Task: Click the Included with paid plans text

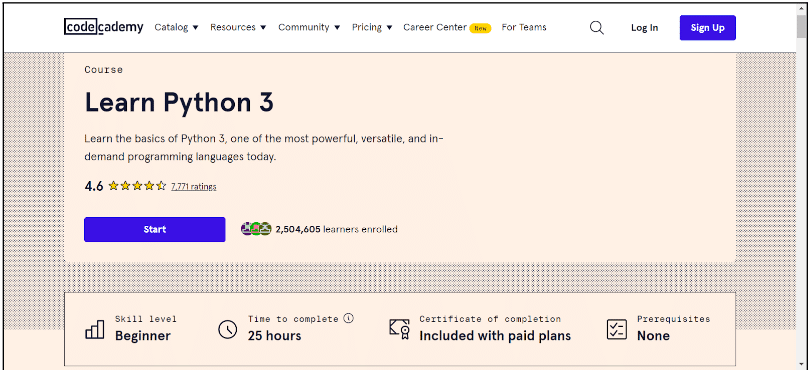Action: (495, 336)
